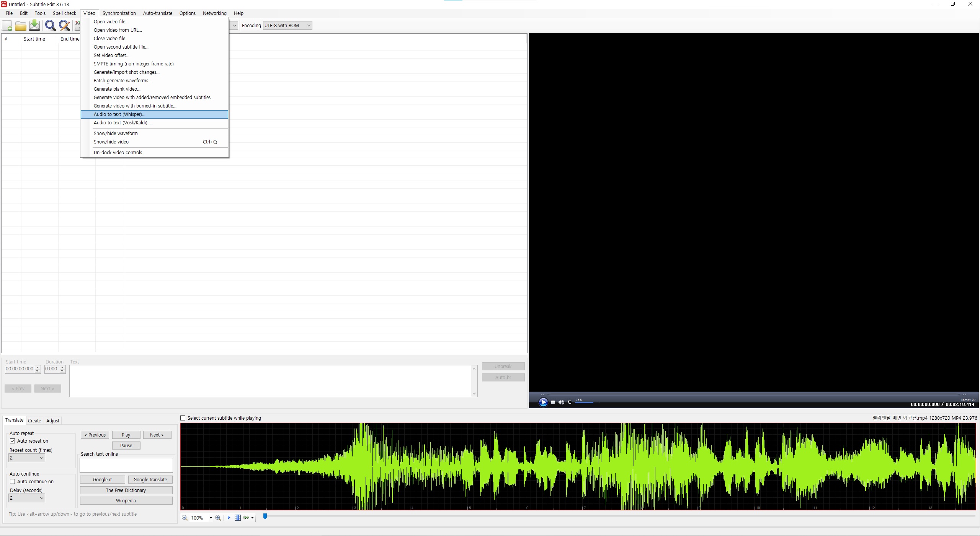The height and width of the screenshot is (536, 980).
Task: Click the player volume slider bar
Action: tap(586, 402)
